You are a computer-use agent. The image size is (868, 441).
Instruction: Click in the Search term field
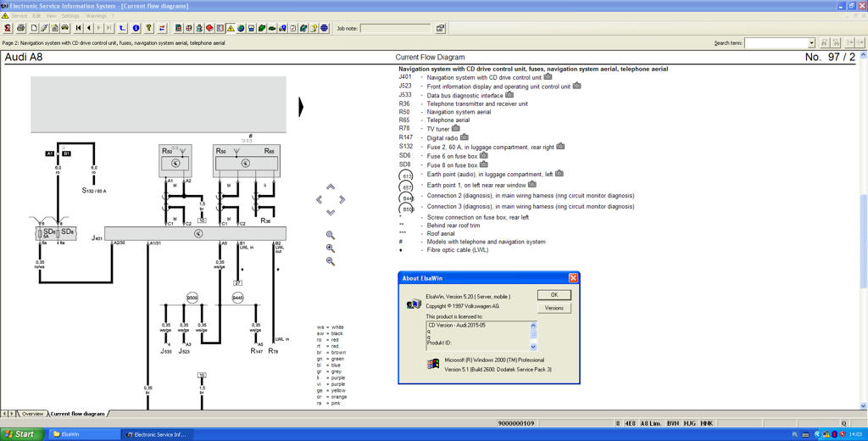776,42
